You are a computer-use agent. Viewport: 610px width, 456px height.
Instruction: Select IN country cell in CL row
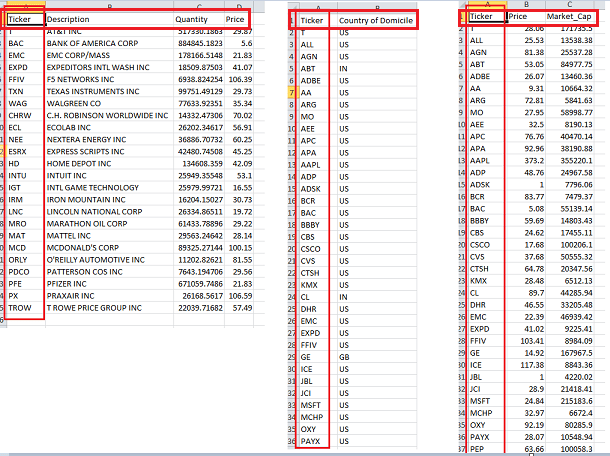click(377, 297)
